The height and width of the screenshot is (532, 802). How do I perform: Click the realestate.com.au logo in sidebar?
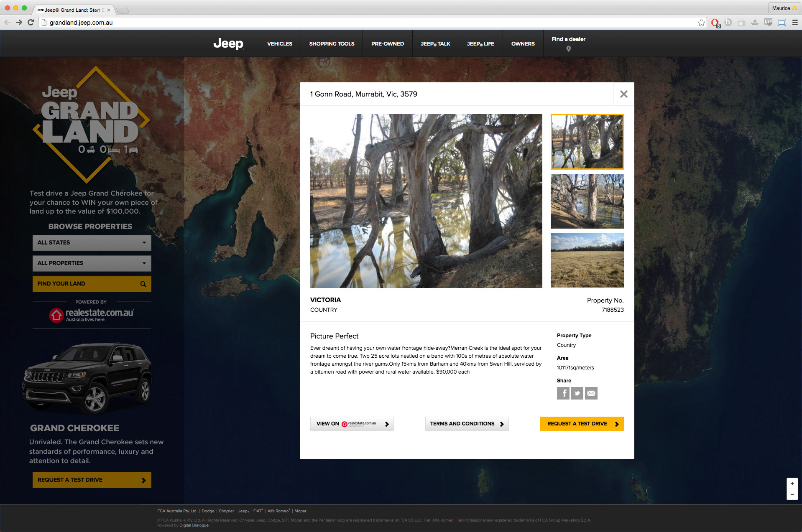(x=92, y=315)
